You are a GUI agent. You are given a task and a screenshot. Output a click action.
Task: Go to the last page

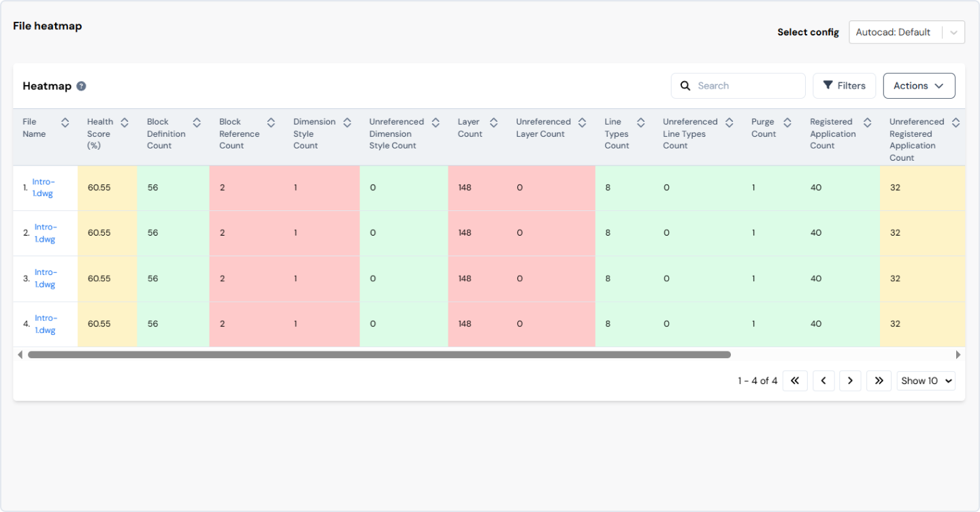pyautogui.click(x=879, y=381)
